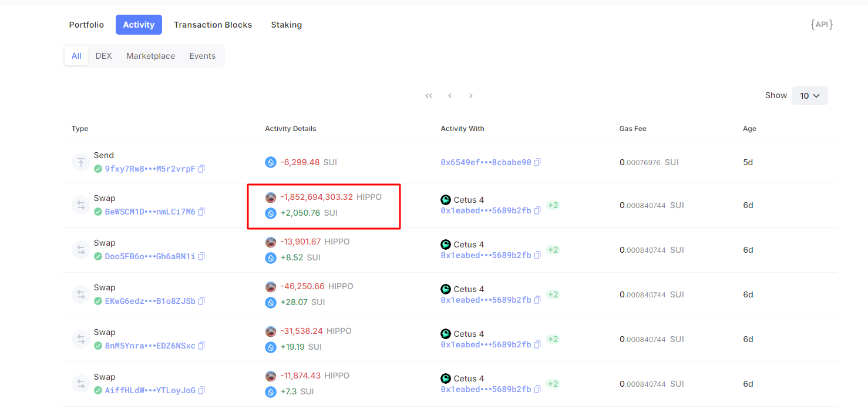Click the swap arrows icon for EKwG6edz
Viewport: 868px width, 412px height.
[x=80, y=294]
